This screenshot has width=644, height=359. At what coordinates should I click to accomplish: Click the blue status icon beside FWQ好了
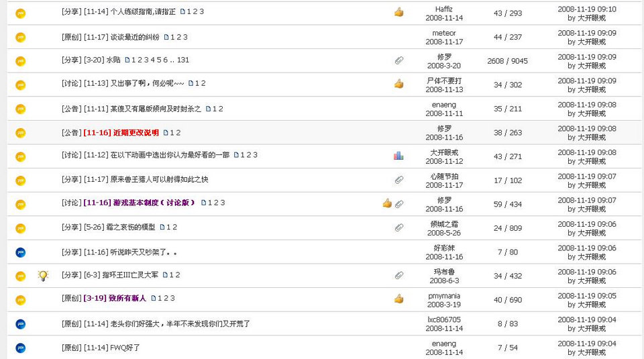(21, 348)
